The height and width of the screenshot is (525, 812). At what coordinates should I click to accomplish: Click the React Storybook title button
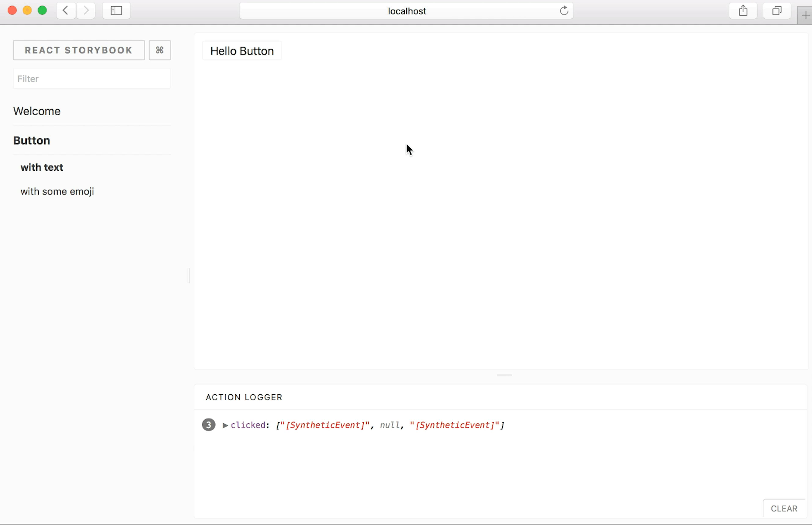pos(79,50)
